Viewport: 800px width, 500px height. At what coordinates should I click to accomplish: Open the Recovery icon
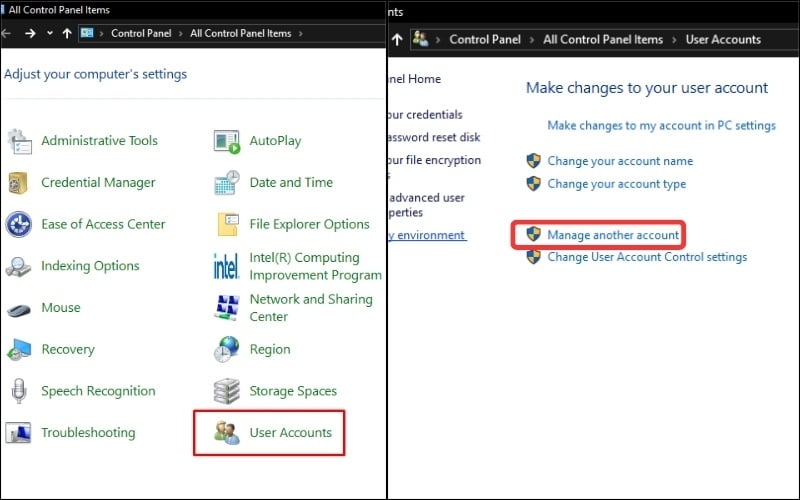(19, 350)
